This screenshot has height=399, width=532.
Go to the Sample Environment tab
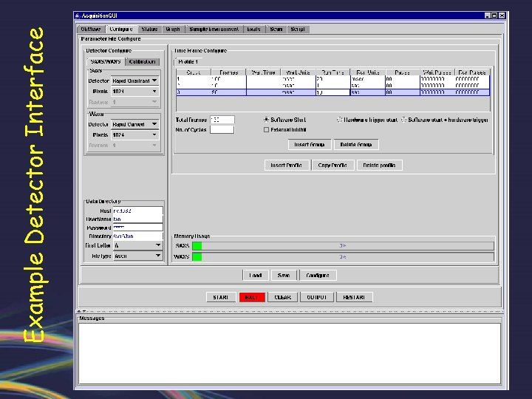click(x=214, y=29)
